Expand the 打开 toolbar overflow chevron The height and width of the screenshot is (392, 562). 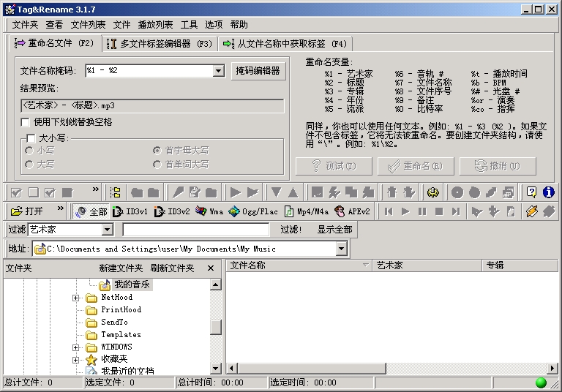tap(60, 208)
